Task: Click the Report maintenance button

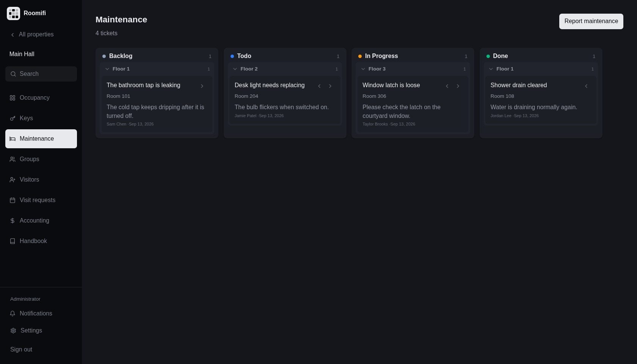Action: tap(591, 21)
